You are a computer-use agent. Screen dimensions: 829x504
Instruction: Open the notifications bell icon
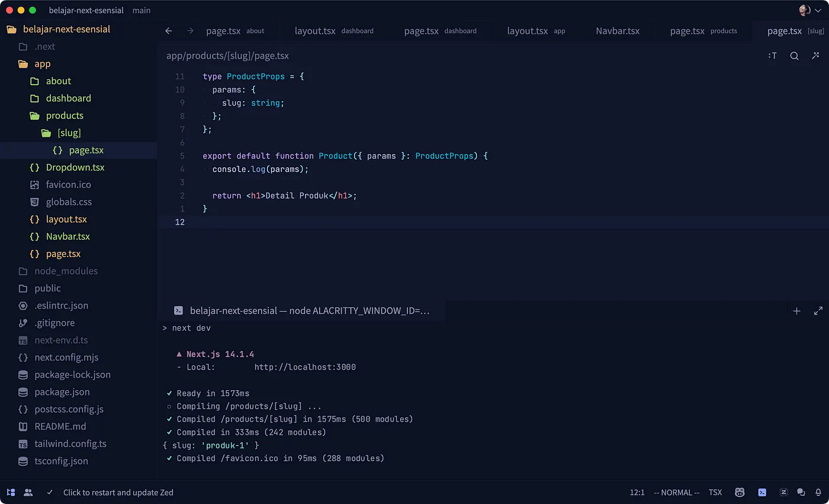[x=818, y=492]
